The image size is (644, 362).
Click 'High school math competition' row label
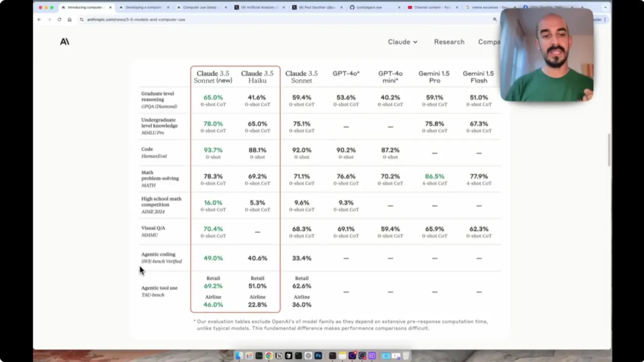click(161, 205)
